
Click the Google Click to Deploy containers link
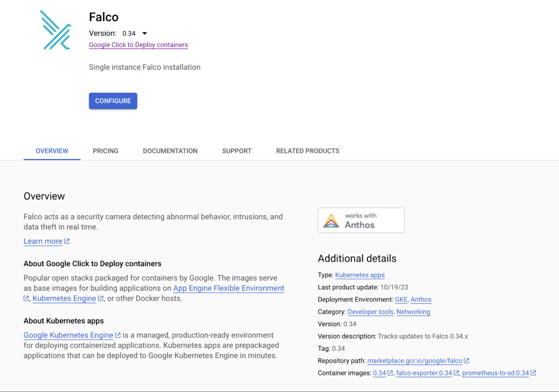tap(138, 44)
